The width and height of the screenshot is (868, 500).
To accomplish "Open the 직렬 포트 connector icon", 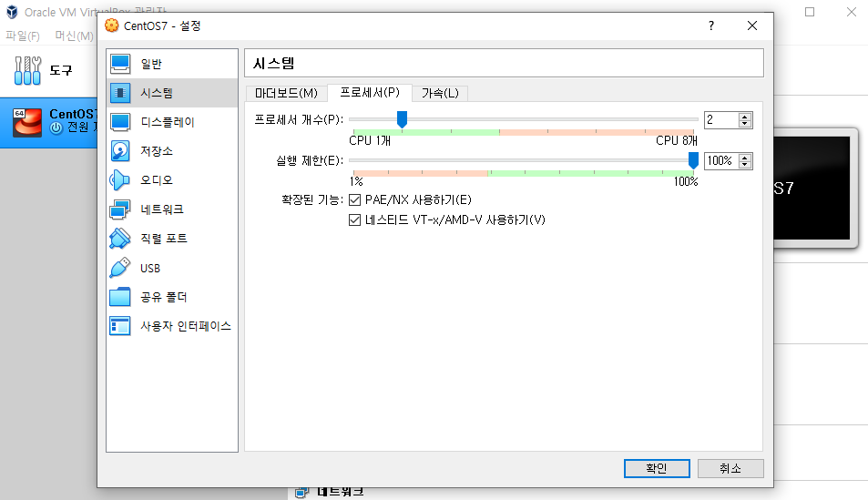I will pos(120,239).
